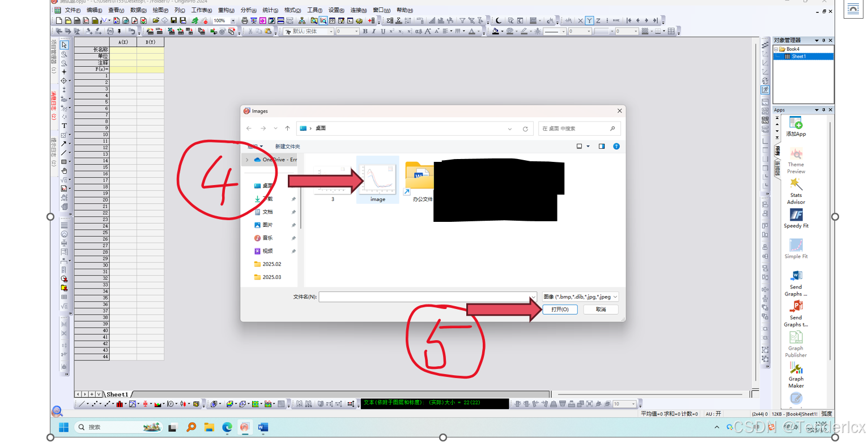Open the 编辑(E) menu

click(x=94, y=10)
